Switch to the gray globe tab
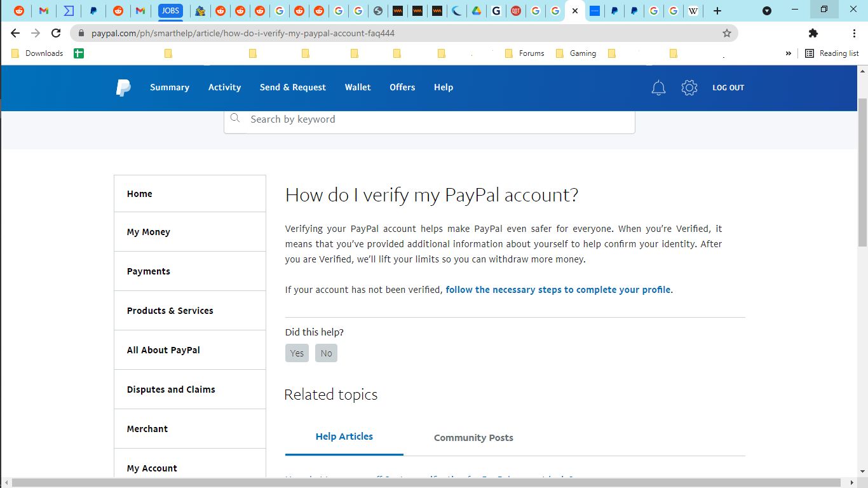 pos(378,11)
